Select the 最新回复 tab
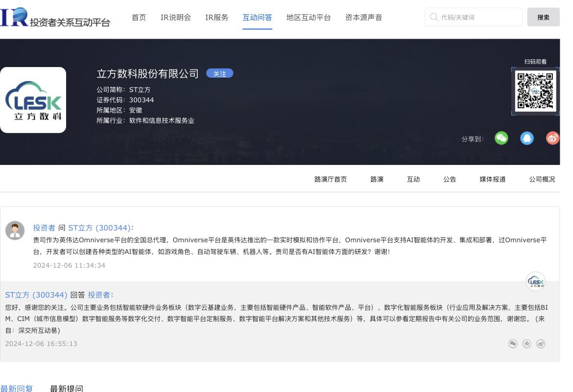The width and height of the screenshot is (573, 392). pos(17,388)
